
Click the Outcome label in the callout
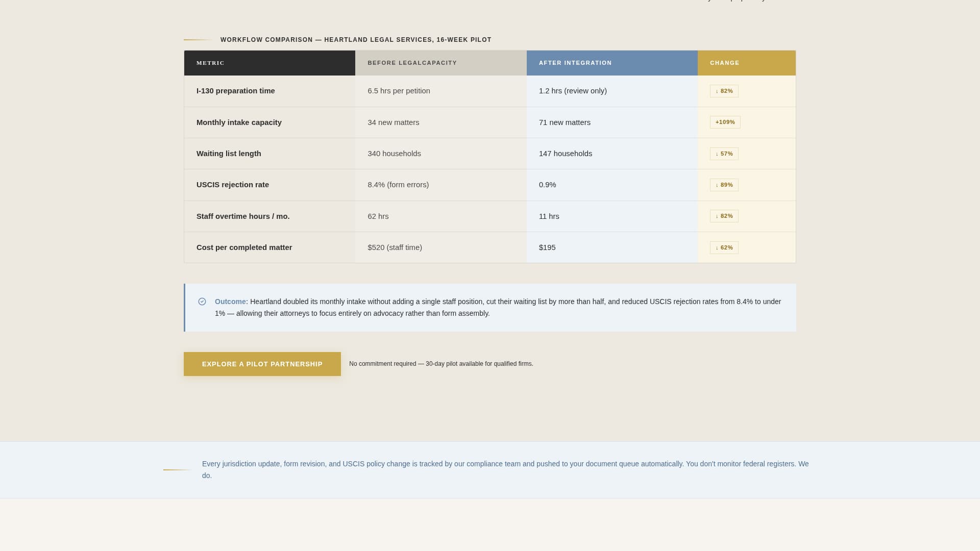[231, 302]
